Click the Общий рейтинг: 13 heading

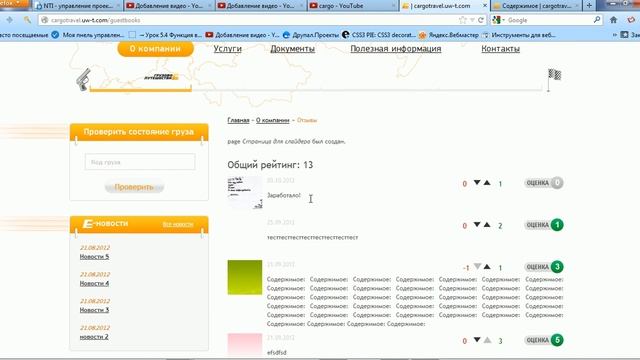pos(270,165)
